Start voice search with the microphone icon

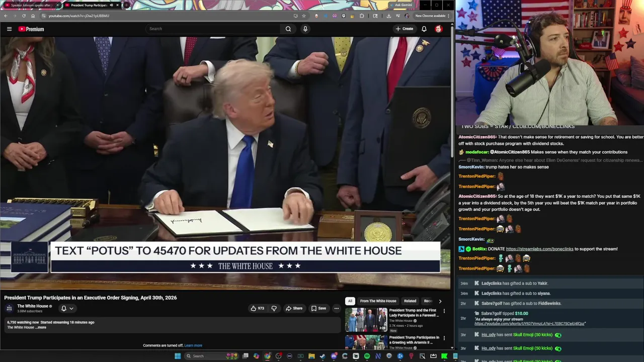[305, 29]
